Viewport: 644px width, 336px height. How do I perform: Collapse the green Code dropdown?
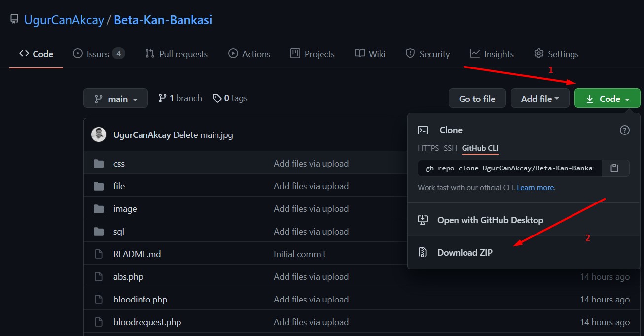[607, 98]
